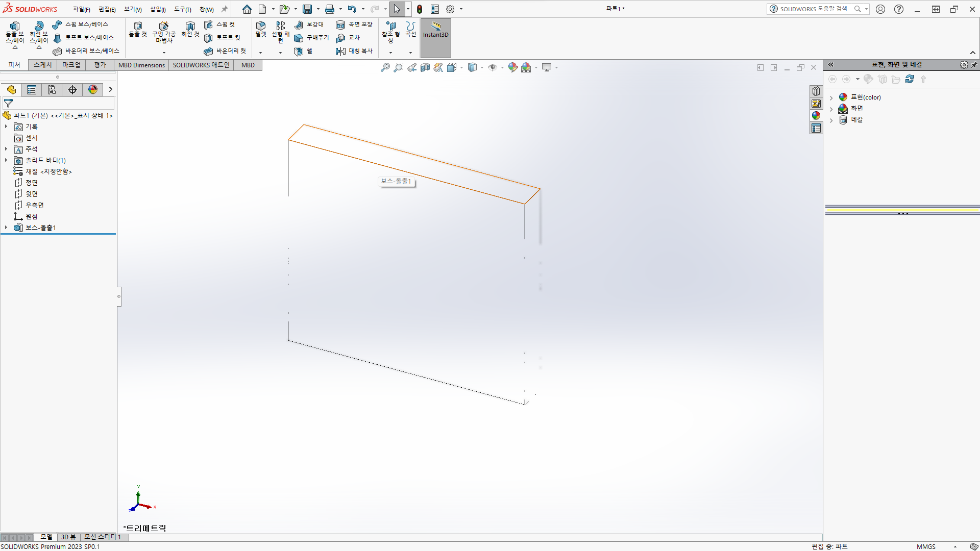The height and width of the screenshot is (551, 980).
Task: Expand the manager tabs chevron
Action: pos(110,90)
